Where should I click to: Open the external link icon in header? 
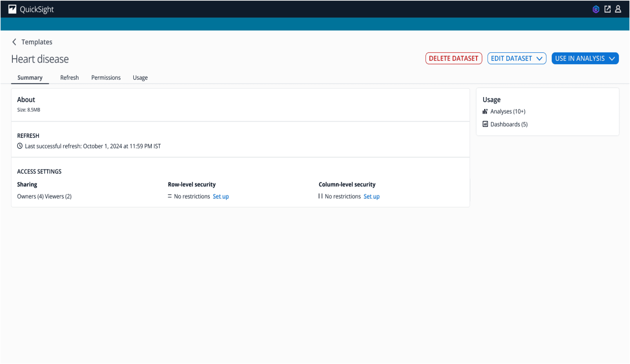coord(607,9)
